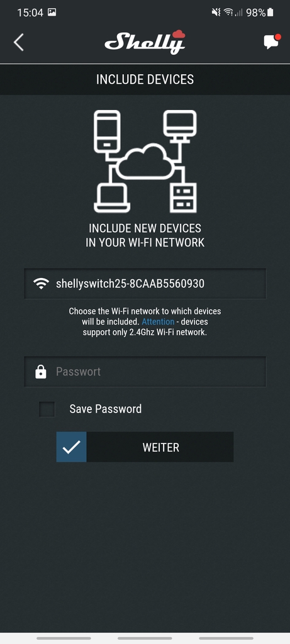Screen dimensions: 290x644
Task: Tap the picture icon next to clock
Action: [52, 13]
